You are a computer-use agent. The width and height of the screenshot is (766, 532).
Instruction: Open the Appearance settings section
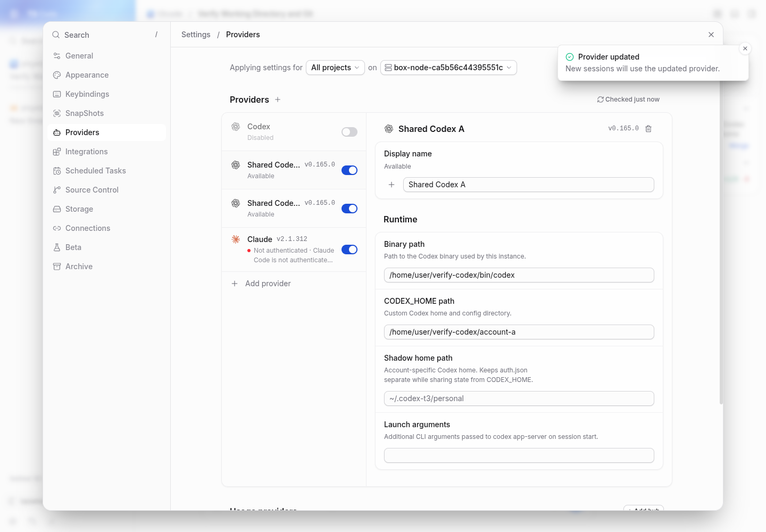tap(106, 75)
